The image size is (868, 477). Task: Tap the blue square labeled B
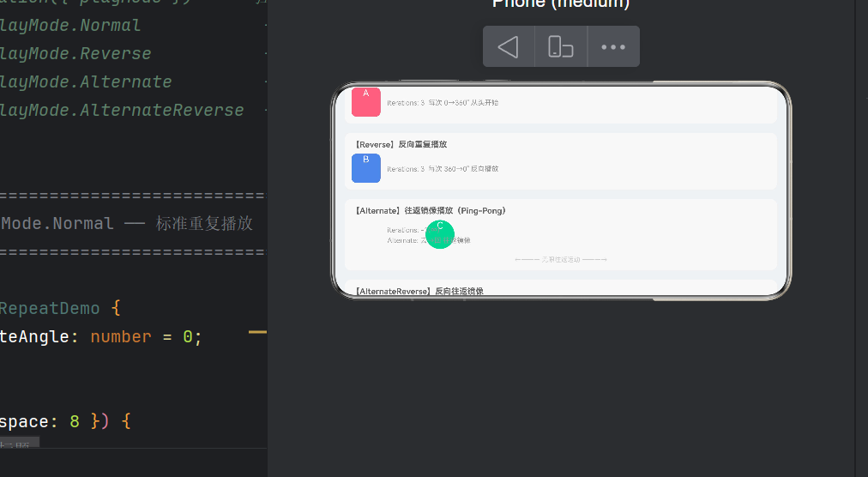click(x=366, y=168)
